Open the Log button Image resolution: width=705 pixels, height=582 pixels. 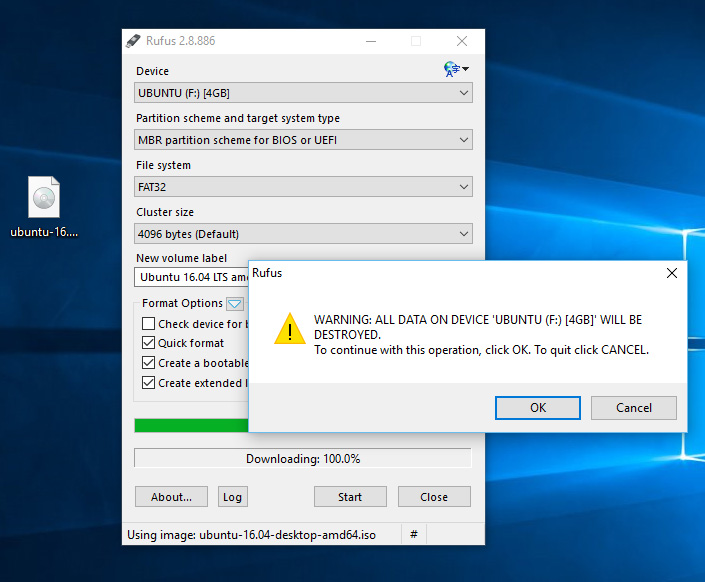[232, 497]
